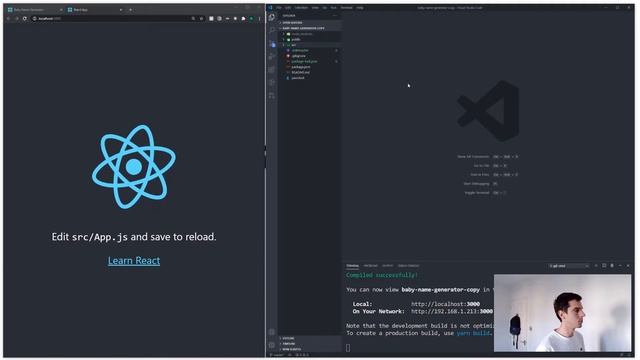The image size is (640, 360).
Task: Open the File menu in VS Code
Action: [279, 8]
